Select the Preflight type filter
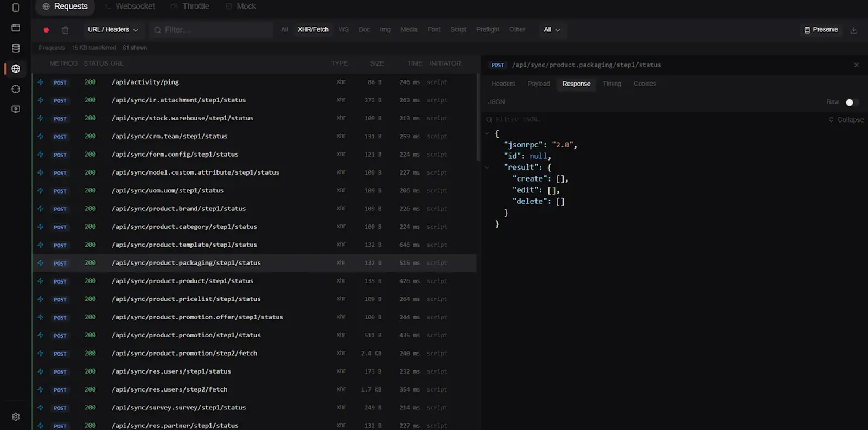The height and width of the screenshot is (430, 868). coord(488,30)
